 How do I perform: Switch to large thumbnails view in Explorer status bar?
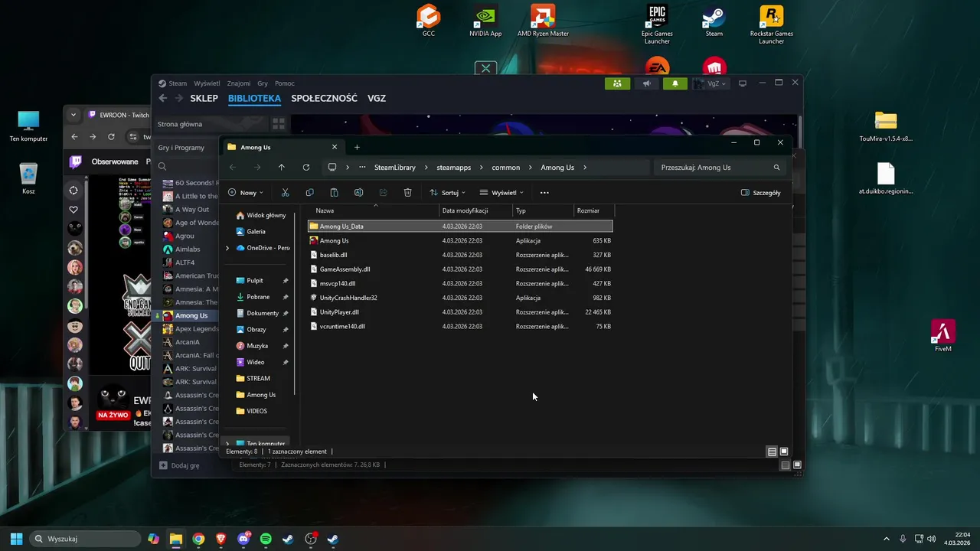click(x=783, y=452)
